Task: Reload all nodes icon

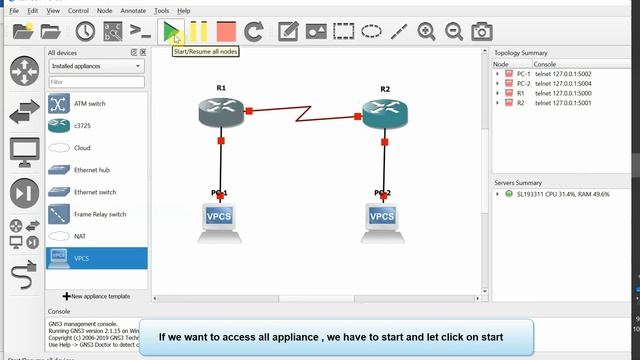Action: pos(253,31)
